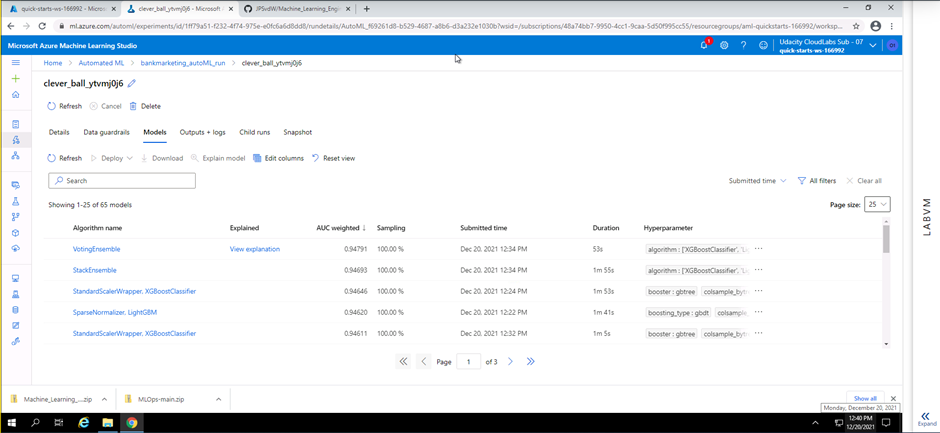
Task: Switch to Snapshot tab
Action: [x=297, y=132]
